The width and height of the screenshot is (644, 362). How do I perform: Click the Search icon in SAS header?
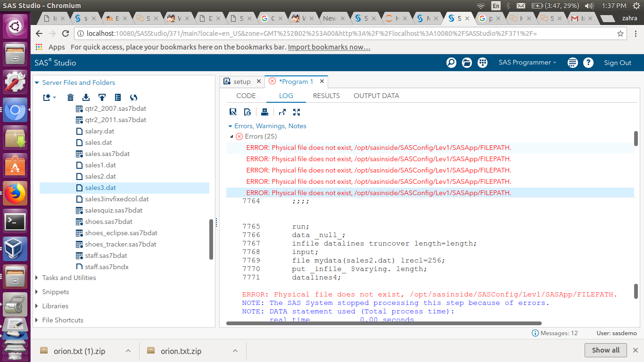click(451, 63)
